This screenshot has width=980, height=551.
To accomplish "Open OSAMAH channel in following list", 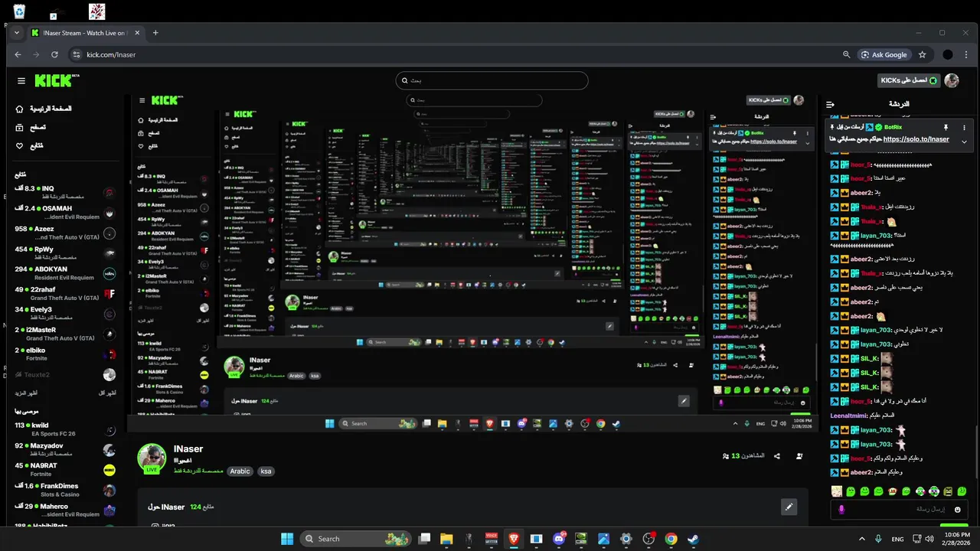I will point(65,212).
